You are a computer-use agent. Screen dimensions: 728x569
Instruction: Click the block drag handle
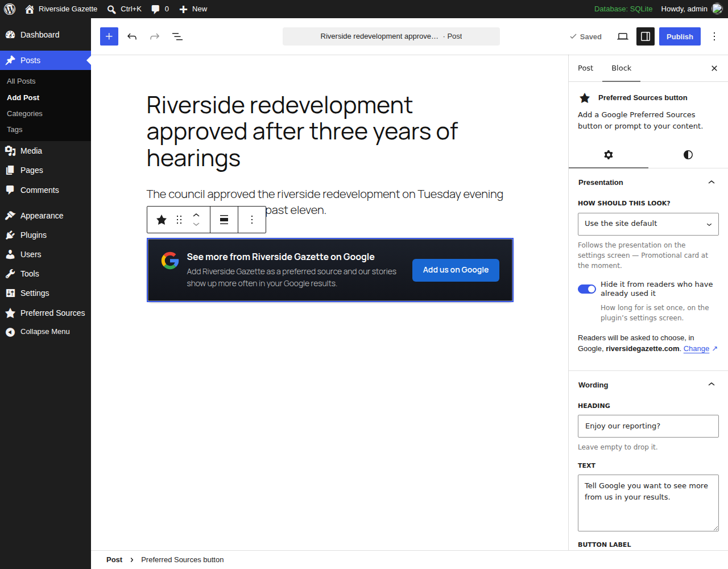click(x=179, y=220)
